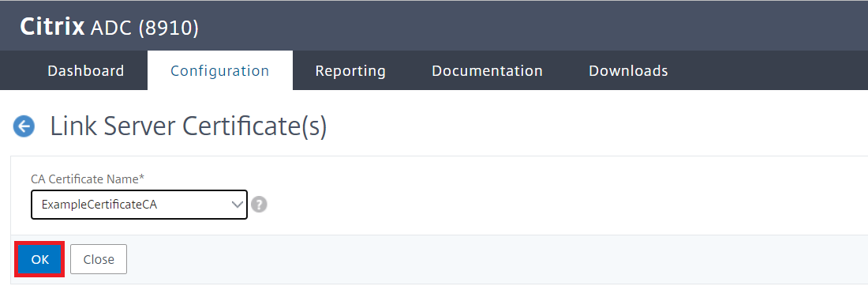
Task: Open help for CA Certificate Name
Action: coord(259,205)
